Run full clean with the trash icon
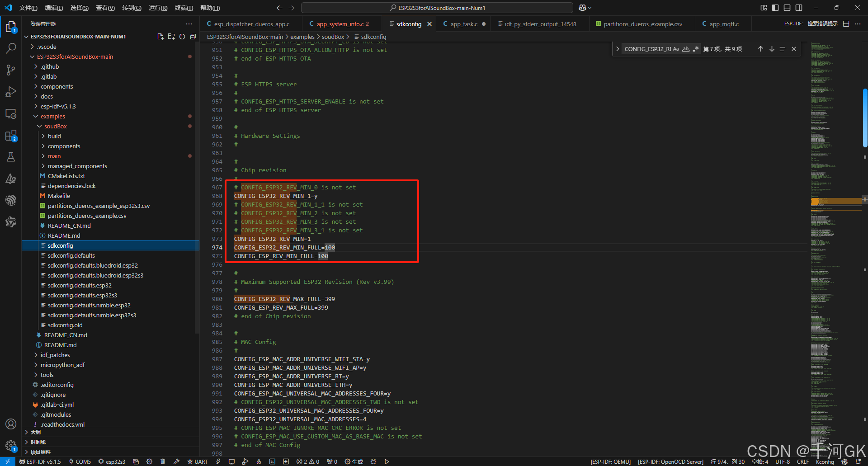This screenshot has width=868, height=466. point(163,461)
